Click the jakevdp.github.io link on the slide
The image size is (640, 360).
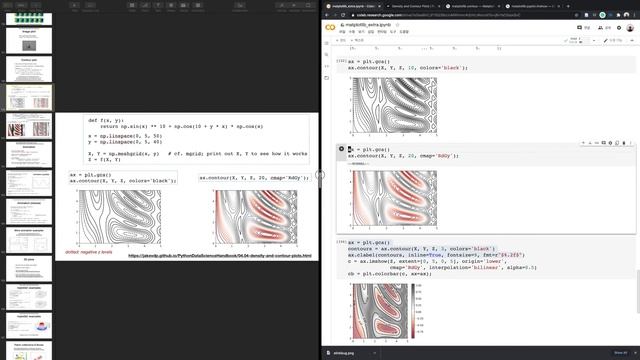[220, 256]
